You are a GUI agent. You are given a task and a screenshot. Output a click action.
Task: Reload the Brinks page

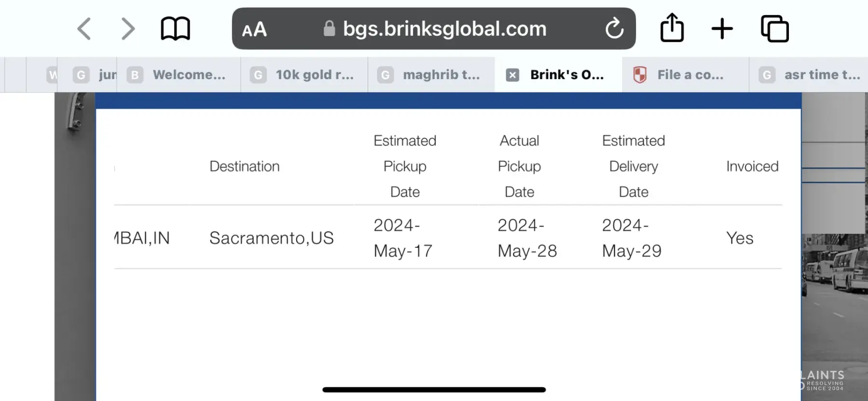[x=614, y=28]
